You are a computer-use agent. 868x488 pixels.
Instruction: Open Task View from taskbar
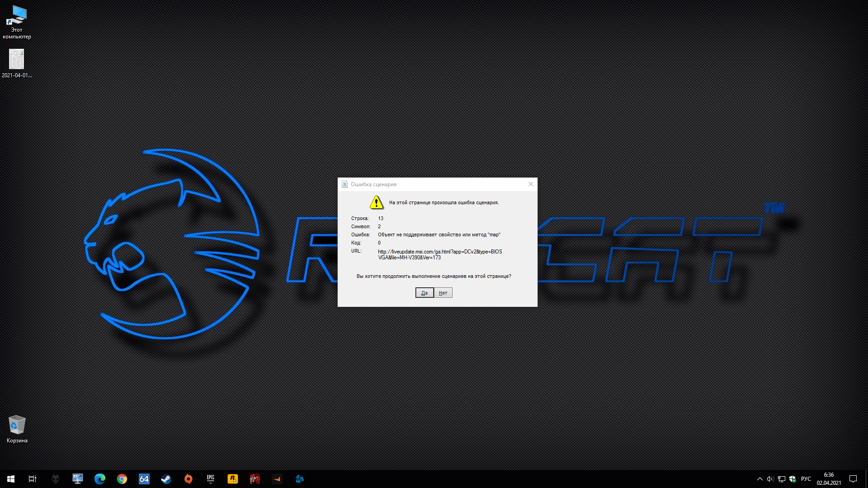coord(33,479)
